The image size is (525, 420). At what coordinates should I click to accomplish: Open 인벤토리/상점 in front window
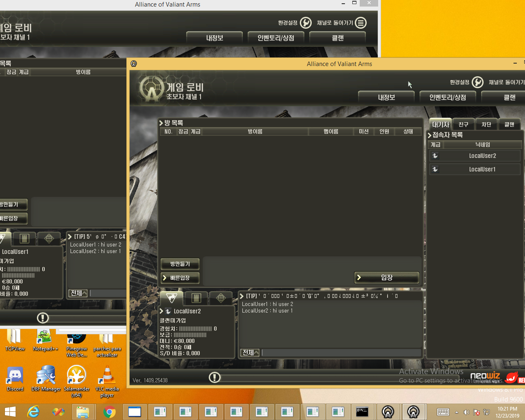point(448,97)
